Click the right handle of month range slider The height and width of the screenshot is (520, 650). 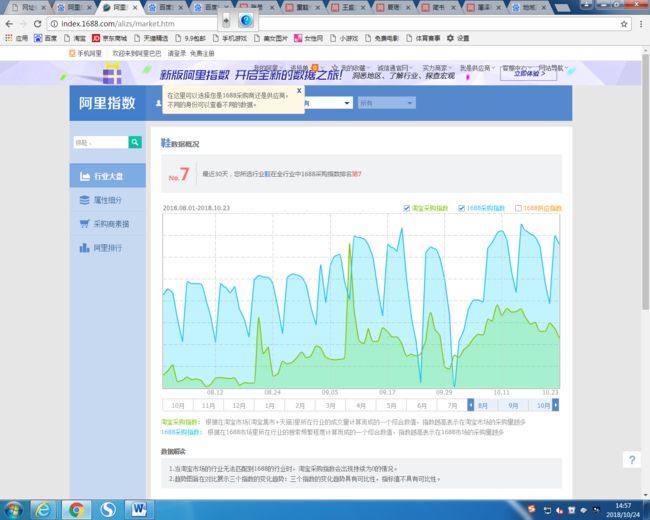click(555, 405)
